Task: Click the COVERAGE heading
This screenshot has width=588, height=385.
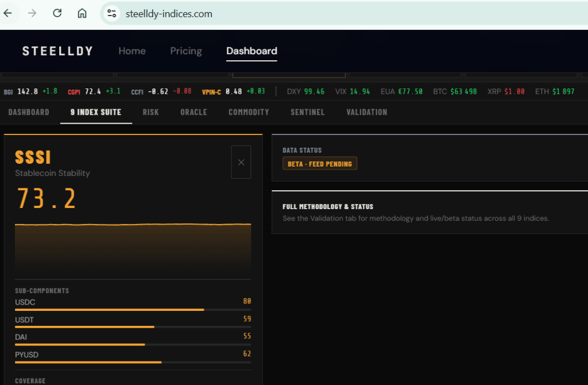Action: point(30,381)
